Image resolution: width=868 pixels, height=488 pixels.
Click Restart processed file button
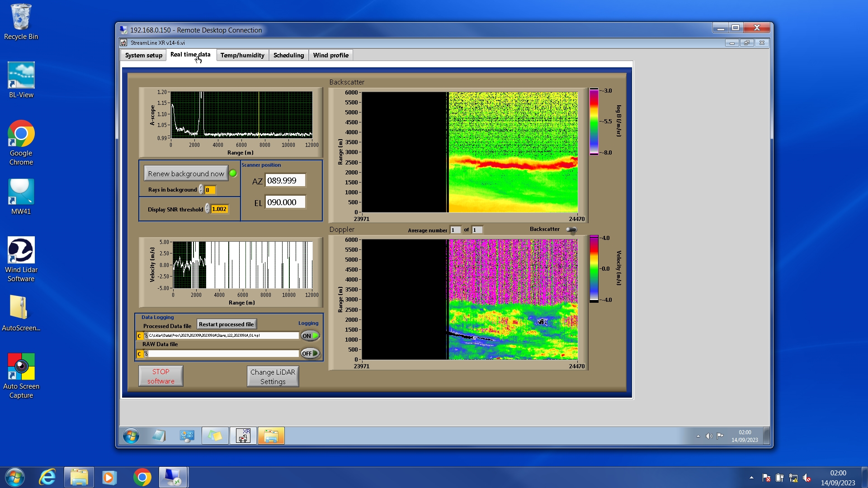point(226,324)
